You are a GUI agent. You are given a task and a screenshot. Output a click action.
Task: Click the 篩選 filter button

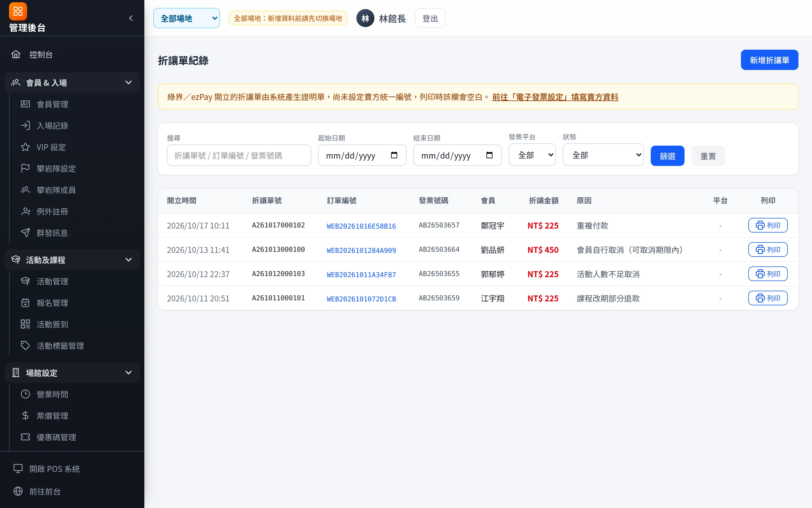tap(667, 156)
